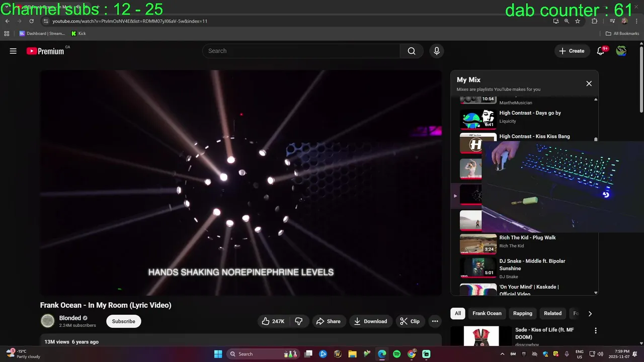
Task: Start voice search with microphone icon
Action: 437,51
